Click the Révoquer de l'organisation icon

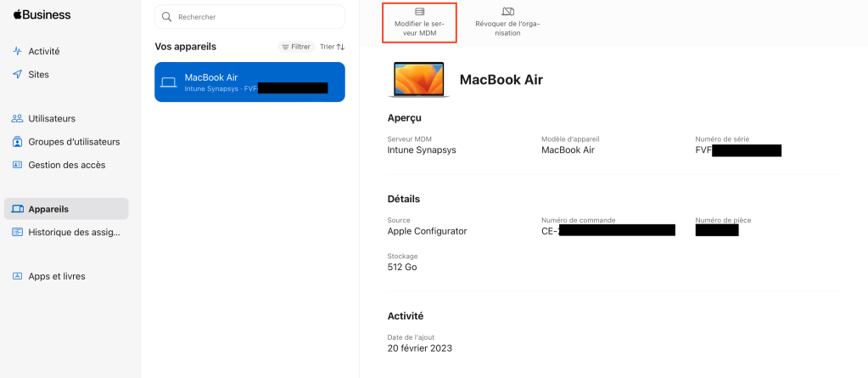pyautogui.click(x=507, y=11)
